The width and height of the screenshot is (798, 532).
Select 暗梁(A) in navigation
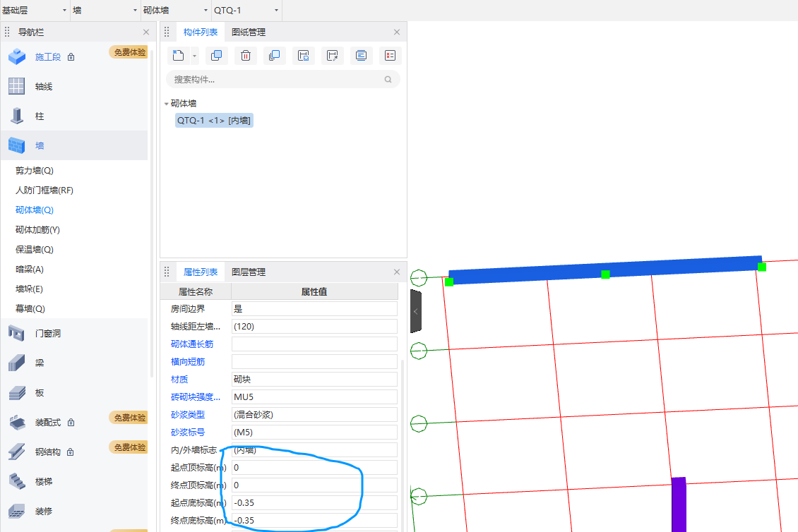(x=30, y=269)
